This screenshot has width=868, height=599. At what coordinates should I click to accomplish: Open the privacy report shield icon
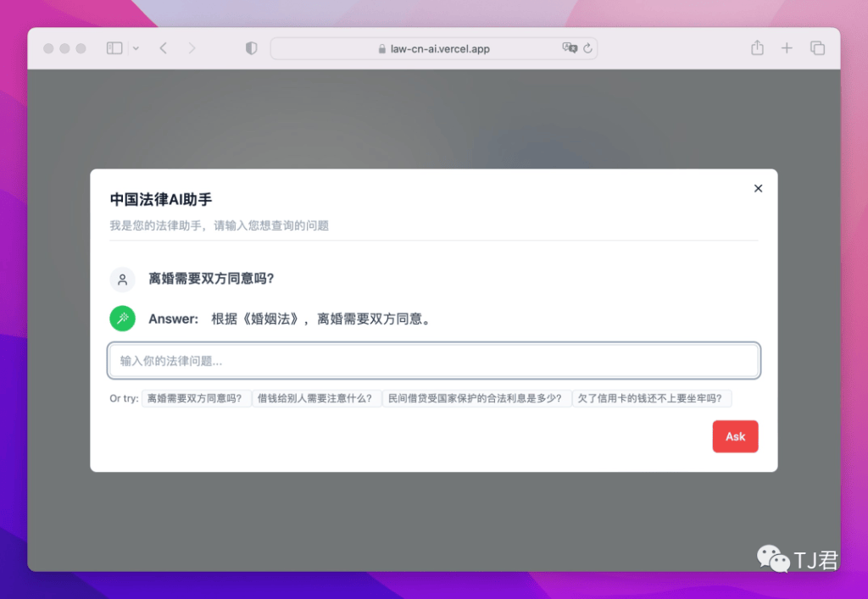click(x=251, y=49)
